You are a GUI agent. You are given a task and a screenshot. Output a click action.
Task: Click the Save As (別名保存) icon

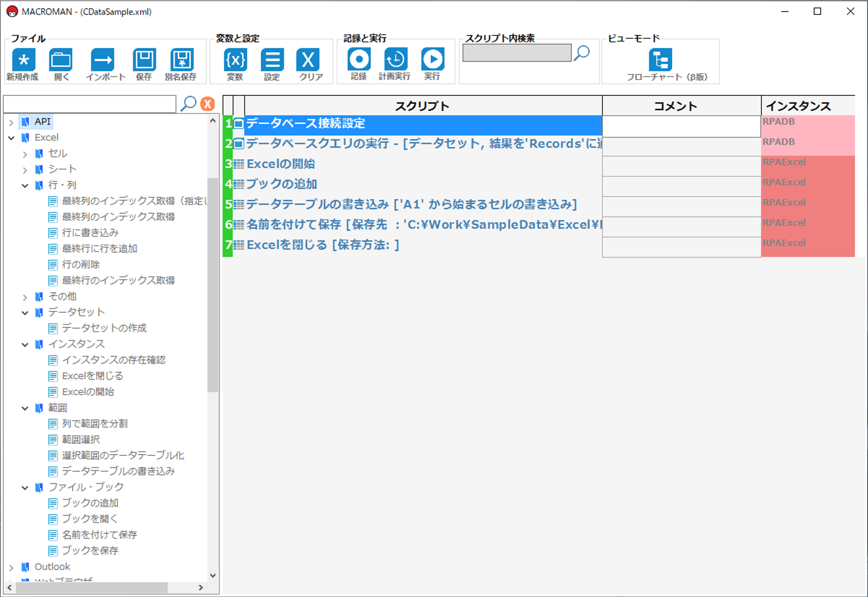(x=182, y=60)
